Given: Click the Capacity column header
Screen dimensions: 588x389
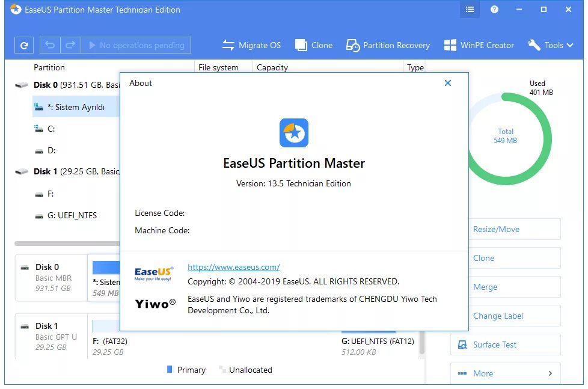Looking at the screenshot, I should tap(272, 67).
